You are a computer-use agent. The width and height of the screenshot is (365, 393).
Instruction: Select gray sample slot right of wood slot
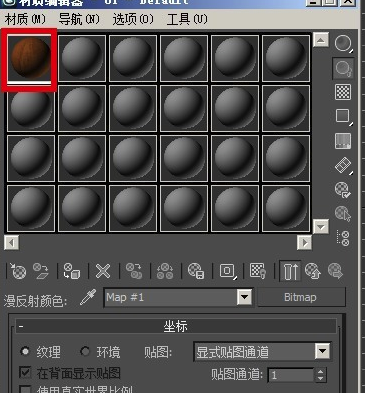tap(82, 58)
